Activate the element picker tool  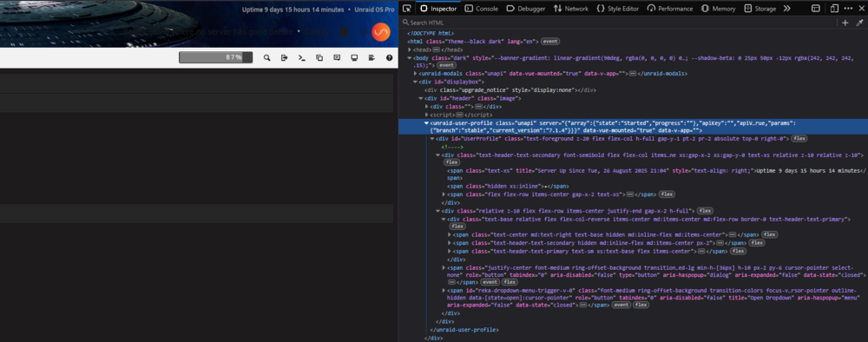click(x=407, y=9)
